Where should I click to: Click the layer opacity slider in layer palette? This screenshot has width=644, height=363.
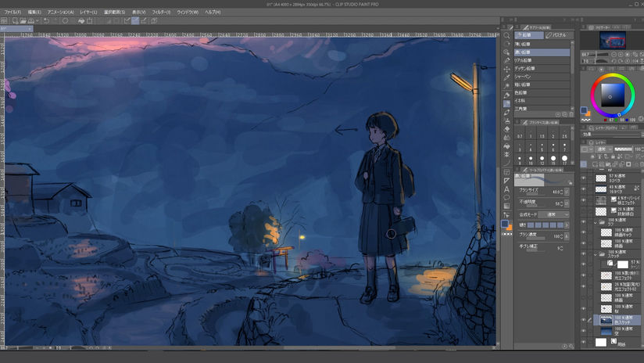[623, 149]
